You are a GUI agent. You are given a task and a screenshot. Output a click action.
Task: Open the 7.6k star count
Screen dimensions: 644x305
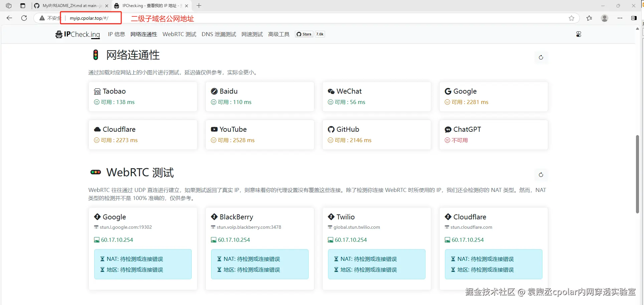pos(320,34)
